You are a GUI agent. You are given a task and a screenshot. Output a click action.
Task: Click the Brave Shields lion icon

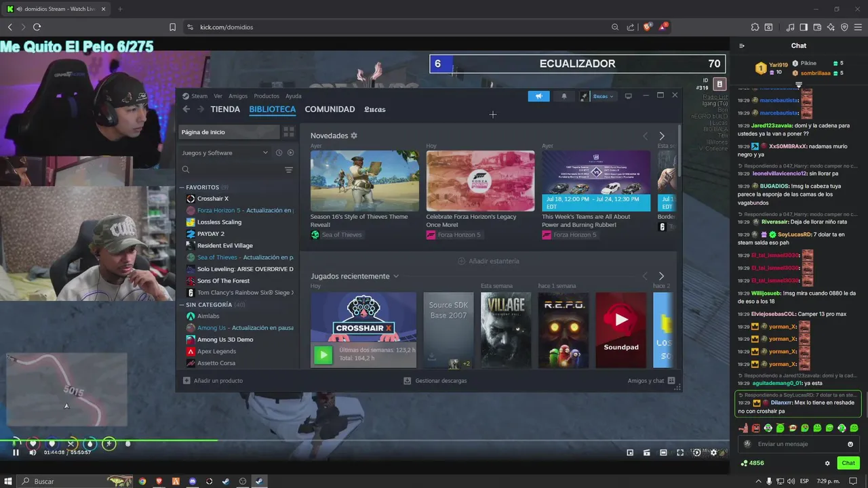pyautogui.click(x=648, y=27)
